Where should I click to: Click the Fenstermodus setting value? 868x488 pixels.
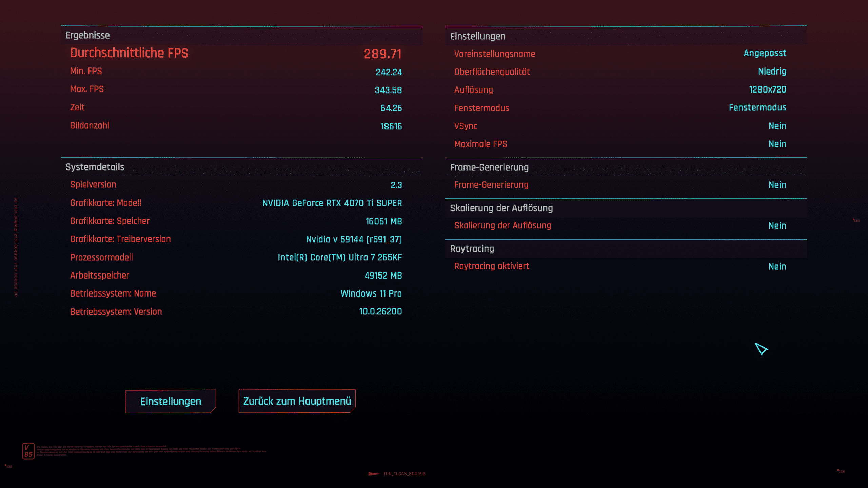[757, 107]
